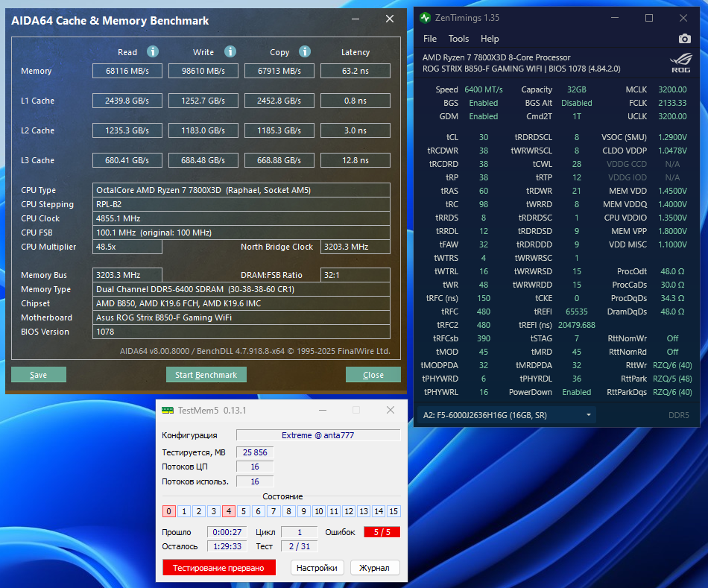
Task: Click the tRAS value 60 in ZenTimings
Action: (484, 191)
